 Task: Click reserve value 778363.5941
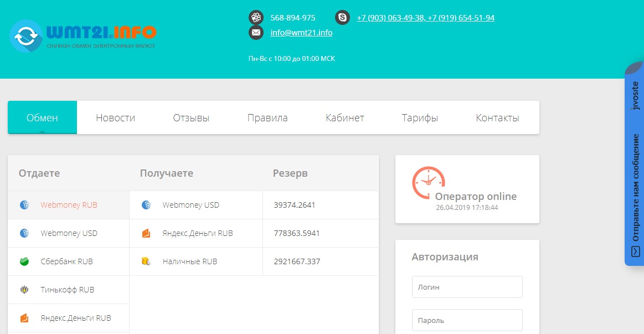click(297, 233)
